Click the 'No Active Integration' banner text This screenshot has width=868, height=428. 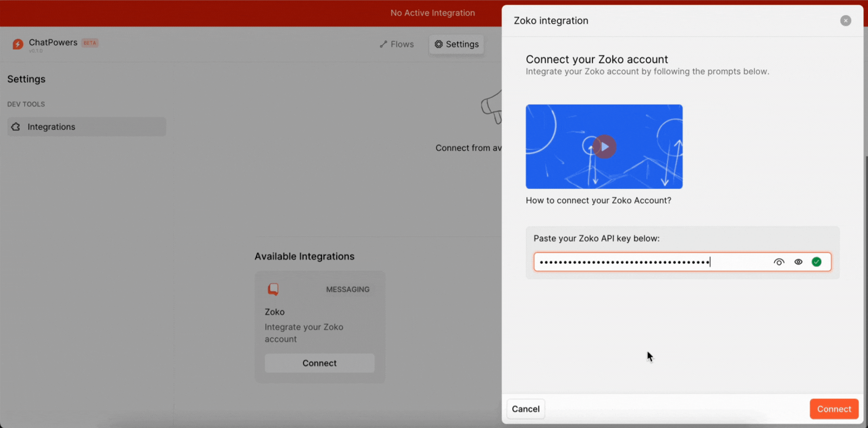coord(433,13)
